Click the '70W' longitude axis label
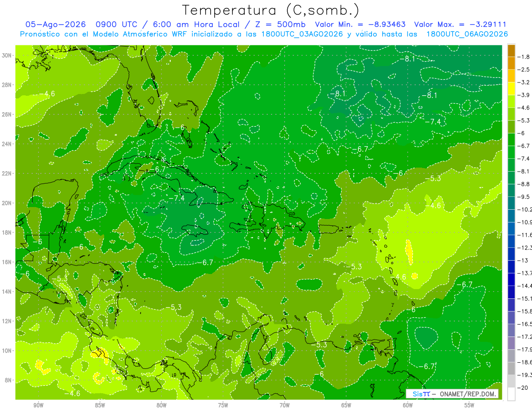 tap(285, 405)
